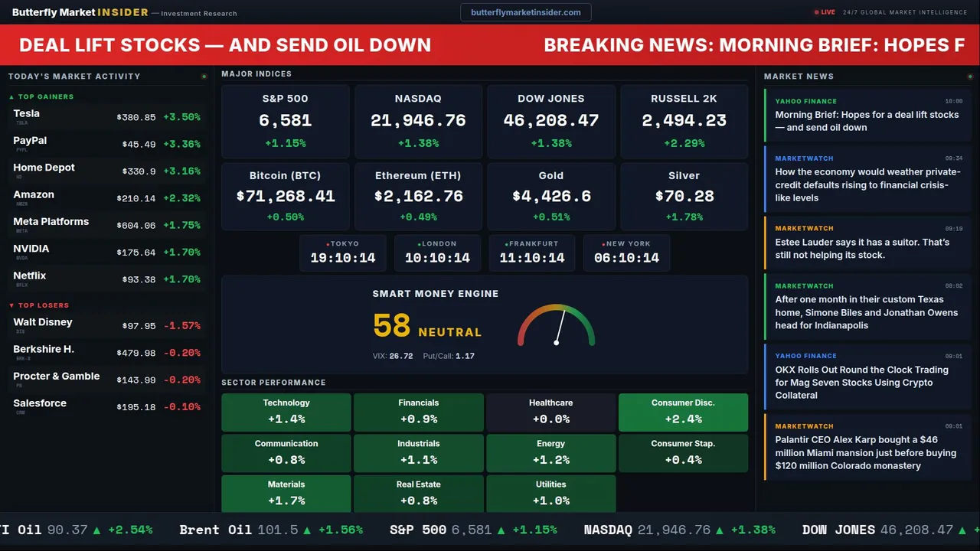Click the Top Losers triangle icon
The image size is (980, 551).
click(x=11, y=305)
